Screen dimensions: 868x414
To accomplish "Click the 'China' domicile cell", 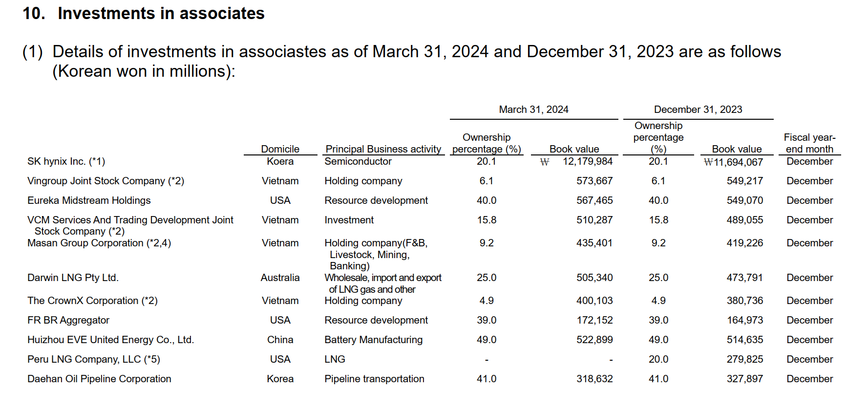I will 280,340.
